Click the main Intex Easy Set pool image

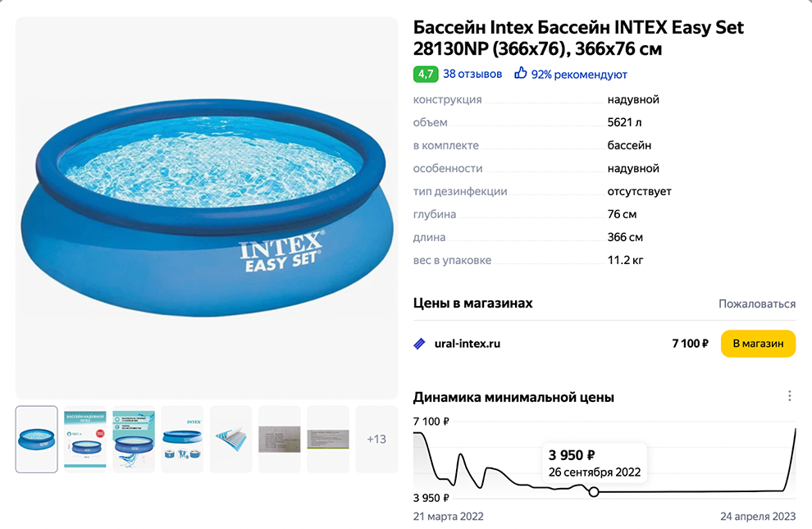coord(207,208)
